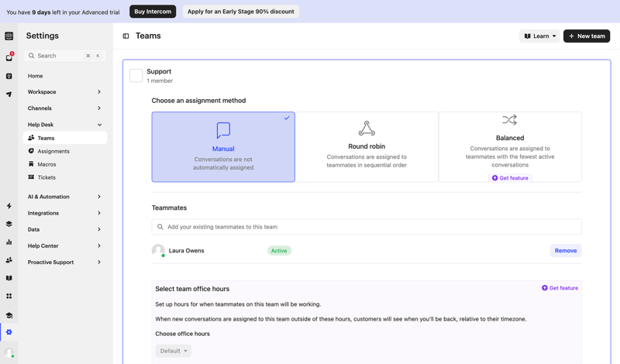The width and height of the screenshot is (620, 364).
Task: Select the Round robin assignment card
Action: (x=367, y=146)
